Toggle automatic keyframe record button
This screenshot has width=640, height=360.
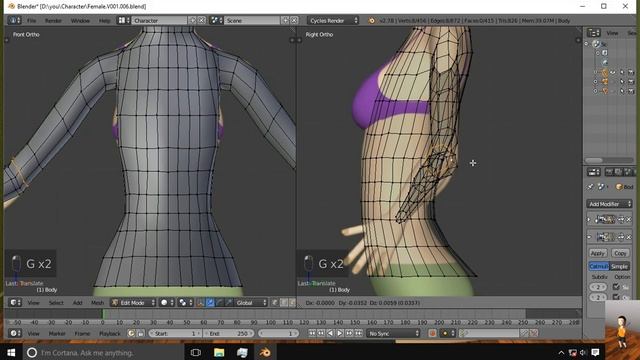(432, 333)
